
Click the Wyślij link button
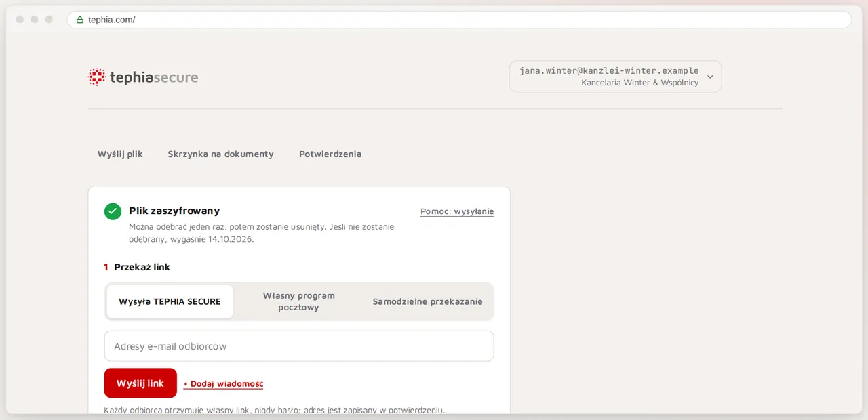(140, 383)
